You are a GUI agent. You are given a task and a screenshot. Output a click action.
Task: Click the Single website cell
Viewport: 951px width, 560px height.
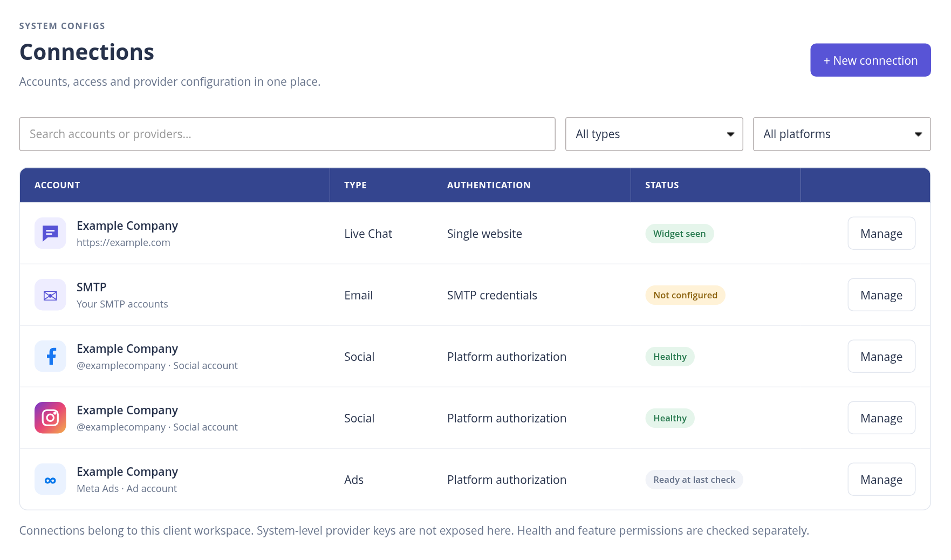(484, 234)
